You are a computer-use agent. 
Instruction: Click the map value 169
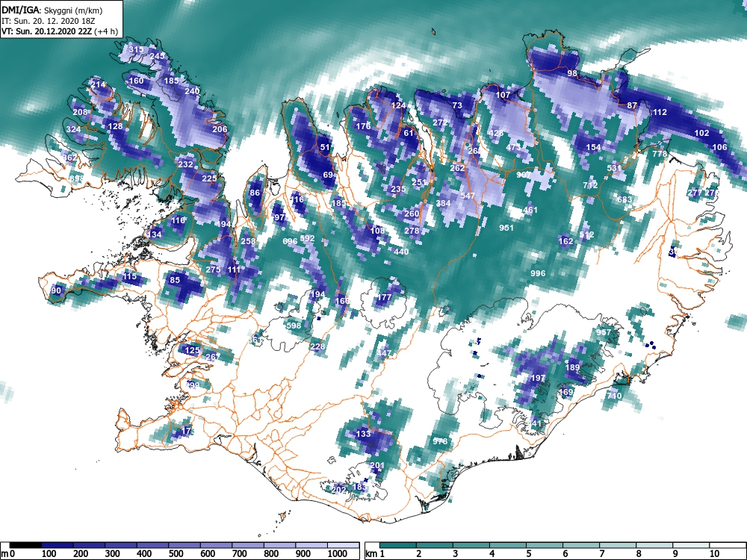coord(565,392)
